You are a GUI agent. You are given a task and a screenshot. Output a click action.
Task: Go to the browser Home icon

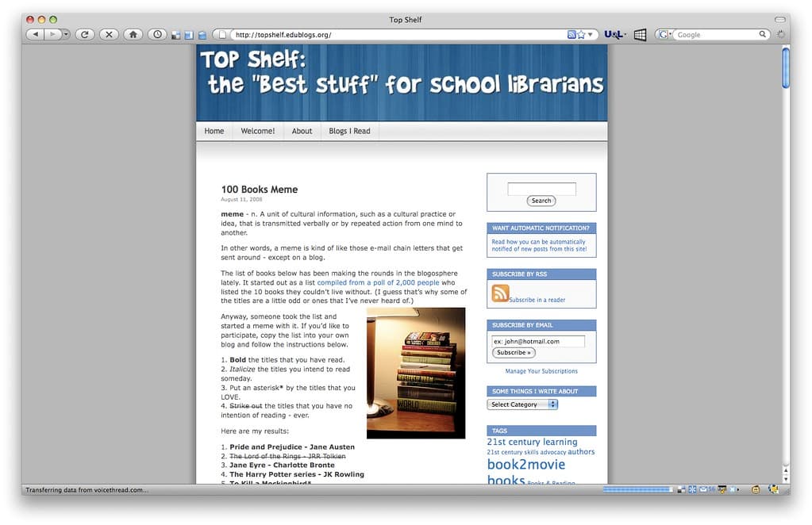(133, 35)
